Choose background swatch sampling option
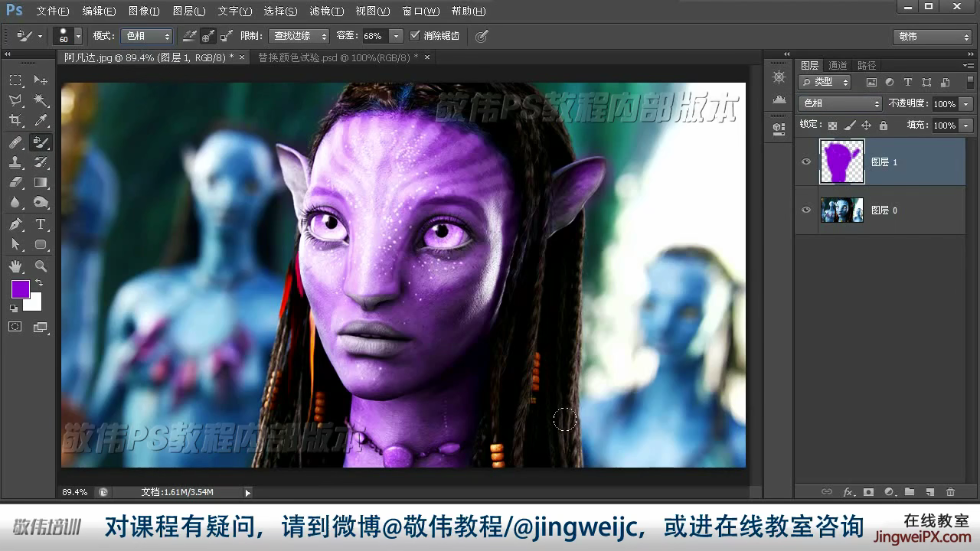The image size is (980, 551). point(226,36)
